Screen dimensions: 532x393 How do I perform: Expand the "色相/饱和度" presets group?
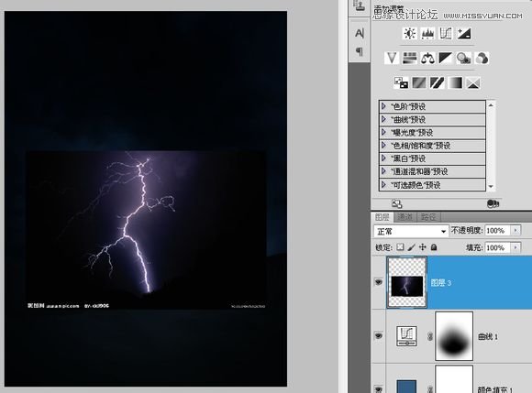(x=383, y=146)
